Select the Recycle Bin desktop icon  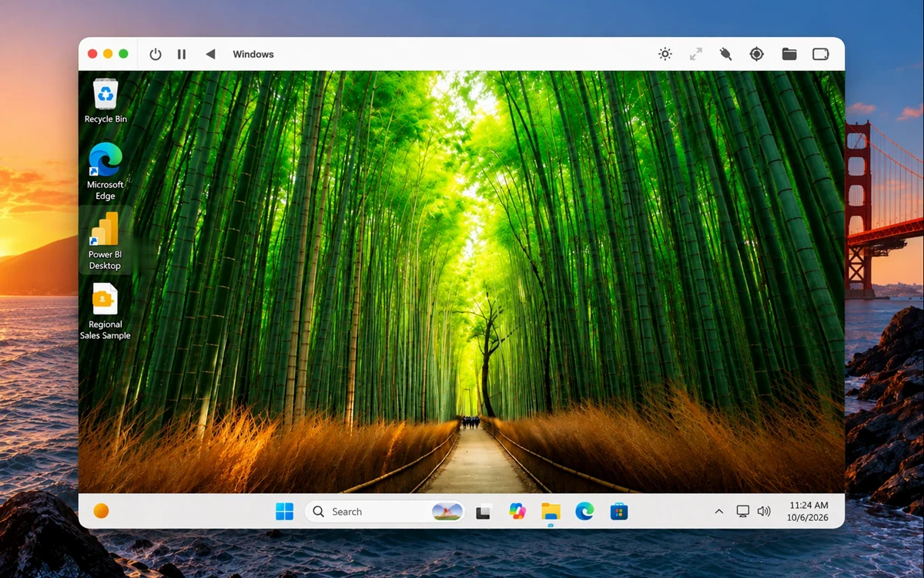(x=105, y=101)
